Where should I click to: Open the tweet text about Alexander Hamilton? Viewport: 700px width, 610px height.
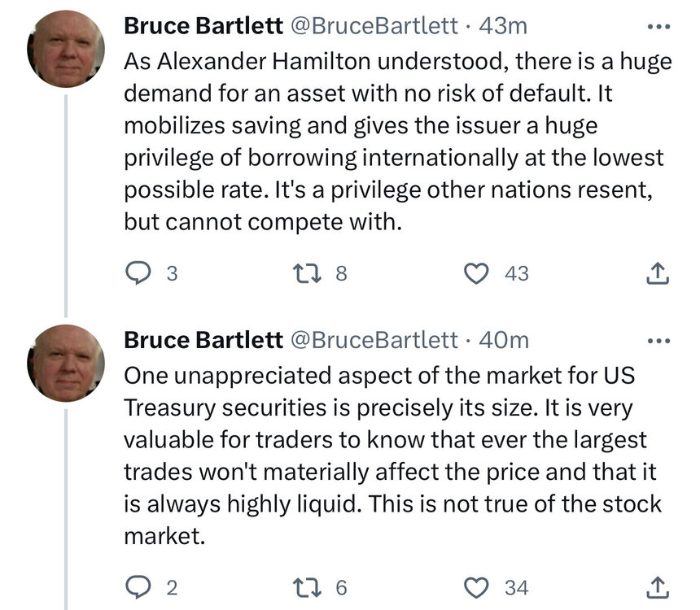(x=391, y=138)
